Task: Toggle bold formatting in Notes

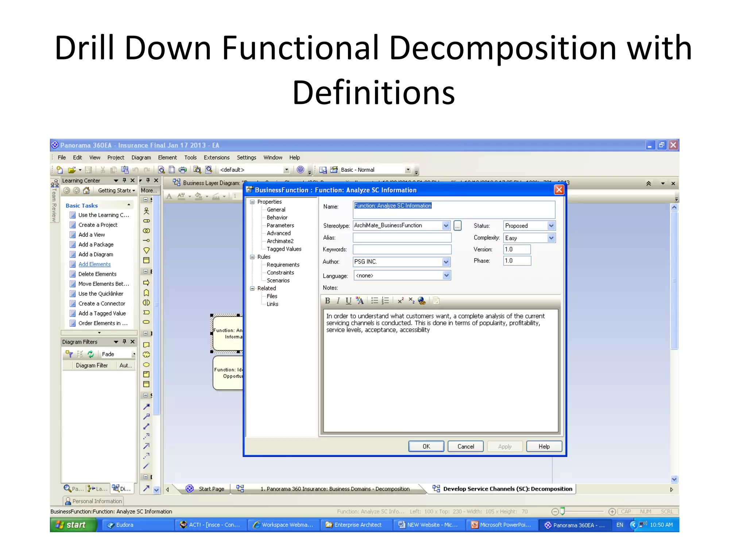Action: (x=327, y=301)
